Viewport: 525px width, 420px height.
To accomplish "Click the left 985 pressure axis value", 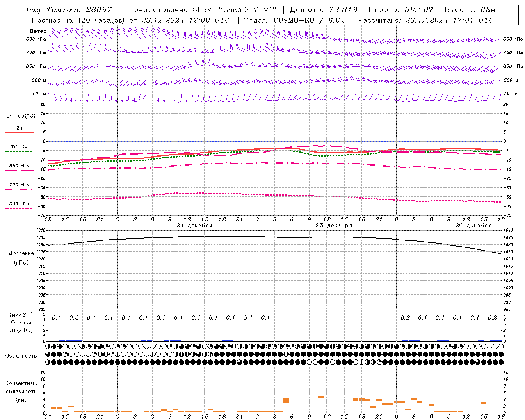I will (x=43, y=309).
